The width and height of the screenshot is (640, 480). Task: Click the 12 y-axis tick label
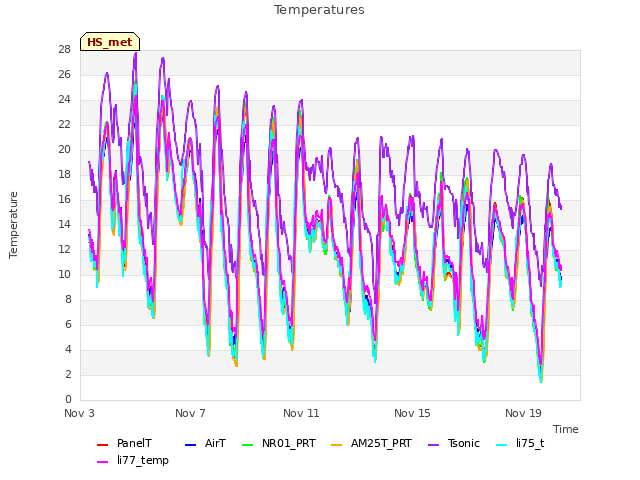[x=65, y=250]
